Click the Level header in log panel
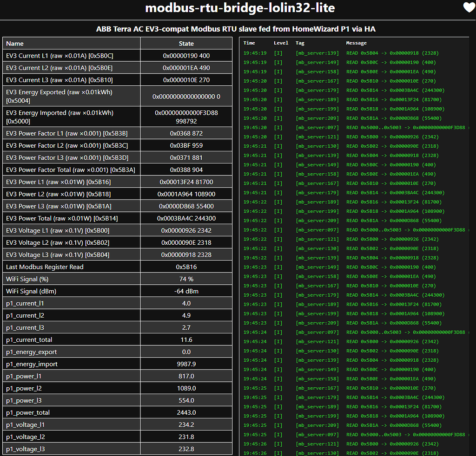This screenshot has height=456, width=476. coord(281,43)
